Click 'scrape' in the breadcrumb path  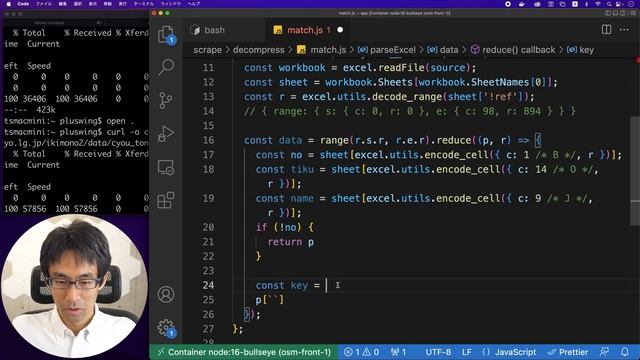point(207,50)
